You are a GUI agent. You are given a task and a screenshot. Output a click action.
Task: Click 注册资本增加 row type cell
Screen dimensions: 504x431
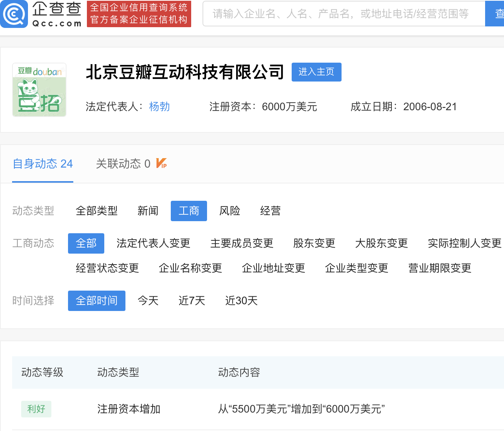click(129, 409)
